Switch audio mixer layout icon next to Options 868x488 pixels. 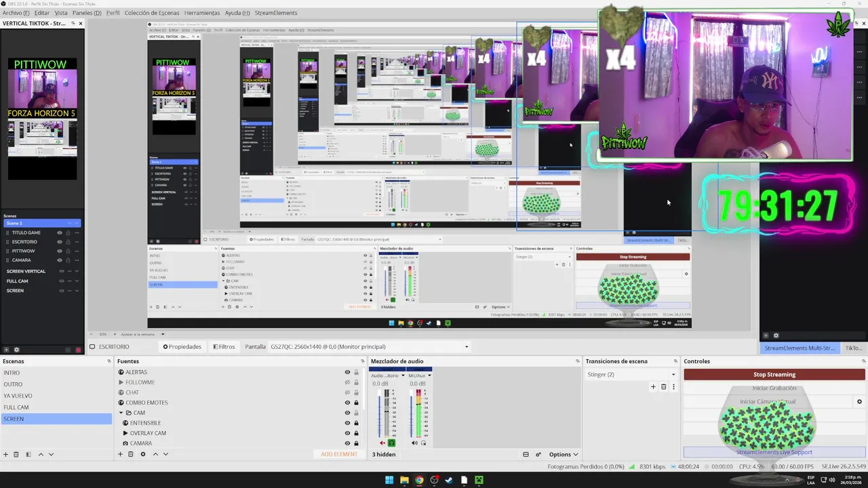tap(526, 454)
